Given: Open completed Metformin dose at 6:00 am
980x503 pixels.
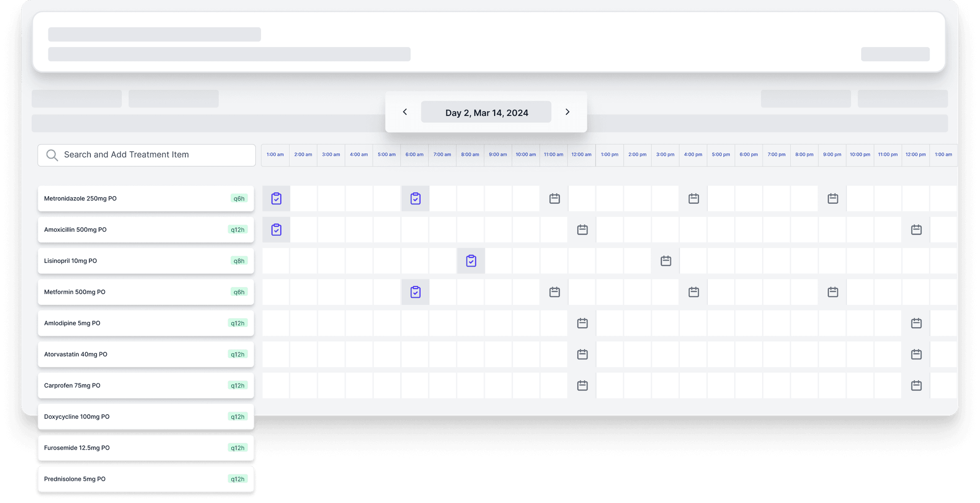Looking at the screenshot, I should [415, 292].
